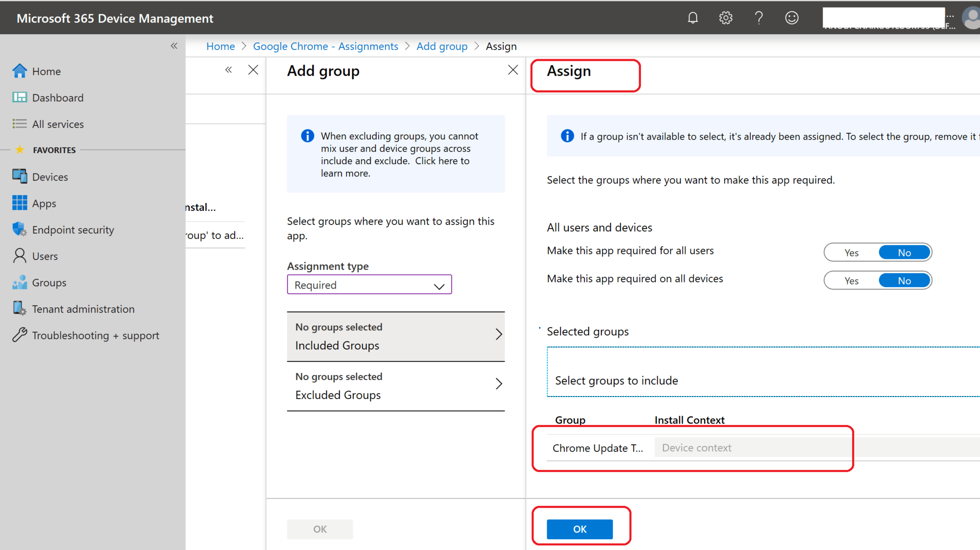
Task: Click the Tenant administration icon
Action: (x=20, y=308)
